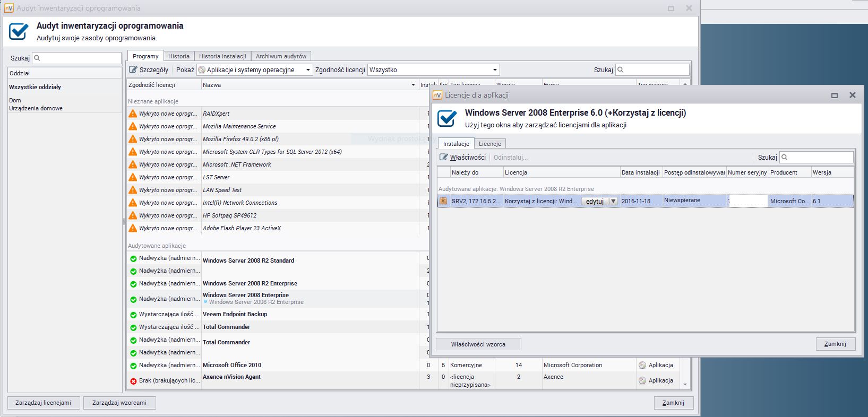
Task: Click the edytuj button on the SRV2 row
Action: (595, 201)
